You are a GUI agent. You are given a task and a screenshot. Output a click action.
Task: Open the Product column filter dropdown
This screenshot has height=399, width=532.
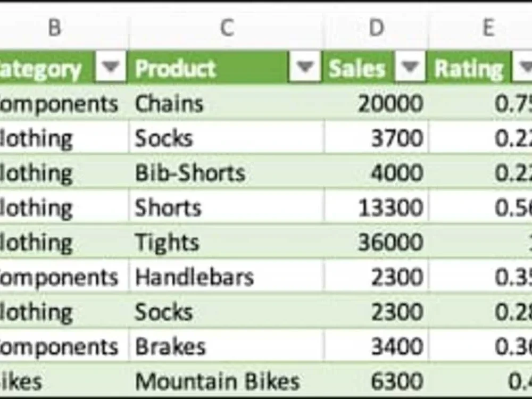[303, 68]
